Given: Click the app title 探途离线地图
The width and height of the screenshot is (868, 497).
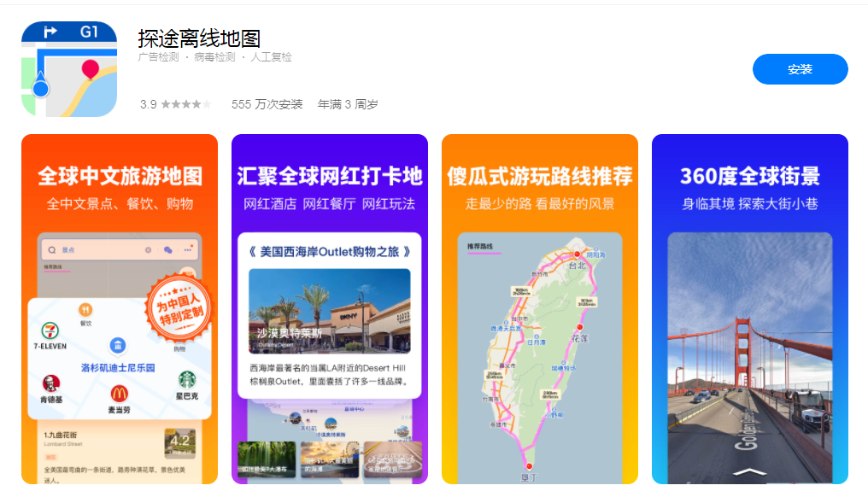Looking at the screenshot, I should (x=199, y=38).
